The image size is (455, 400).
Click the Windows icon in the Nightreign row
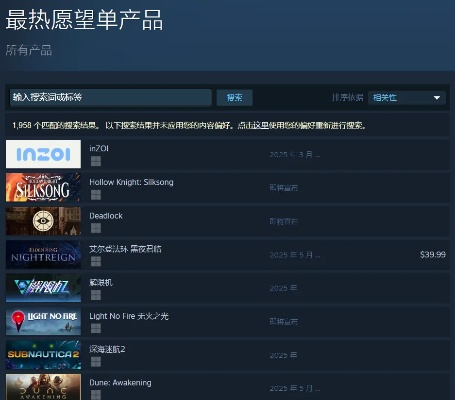pyautogui.click(x=96, y=262)
